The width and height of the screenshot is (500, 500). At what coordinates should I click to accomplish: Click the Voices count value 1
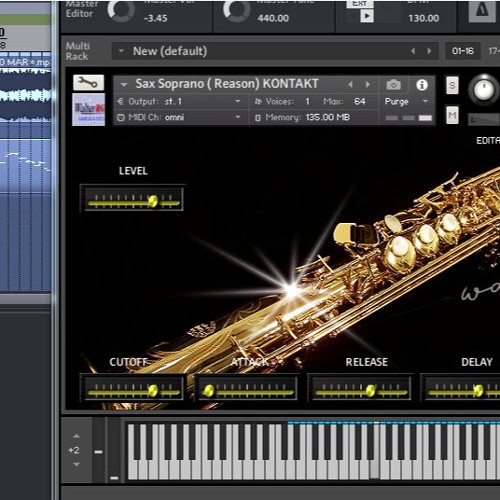click(x=307, y=101)
